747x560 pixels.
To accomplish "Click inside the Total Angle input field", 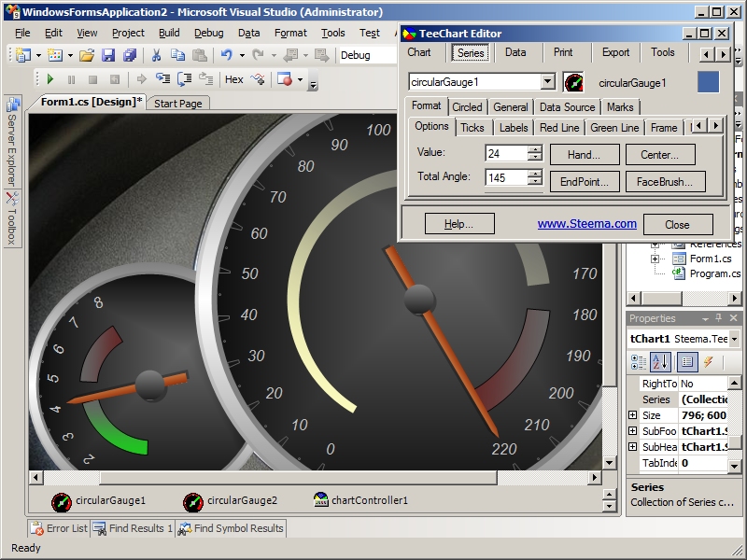I will (506, 177).
